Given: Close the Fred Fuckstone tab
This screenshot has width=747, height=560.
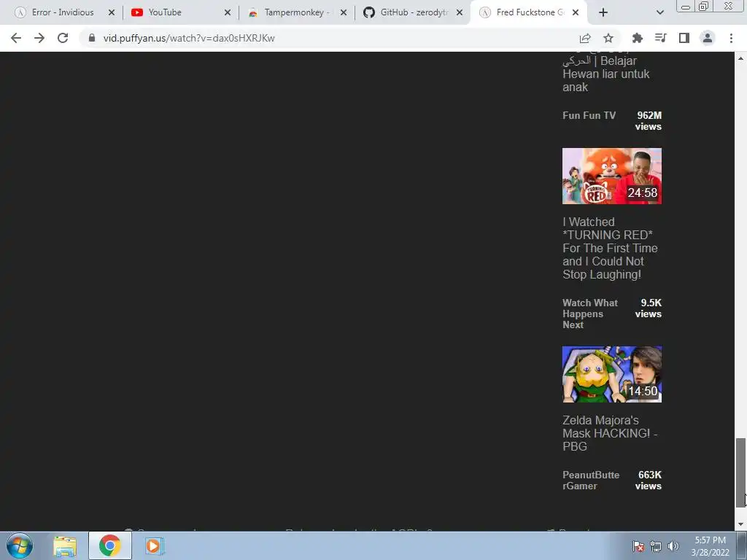Looking at the screenshot, I should point(576,12).
